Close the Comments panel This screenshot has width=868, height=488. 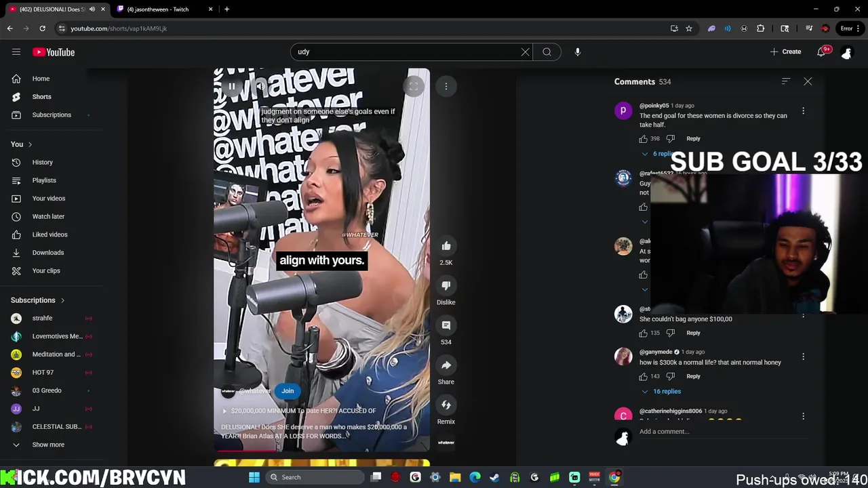pos(808,81)
